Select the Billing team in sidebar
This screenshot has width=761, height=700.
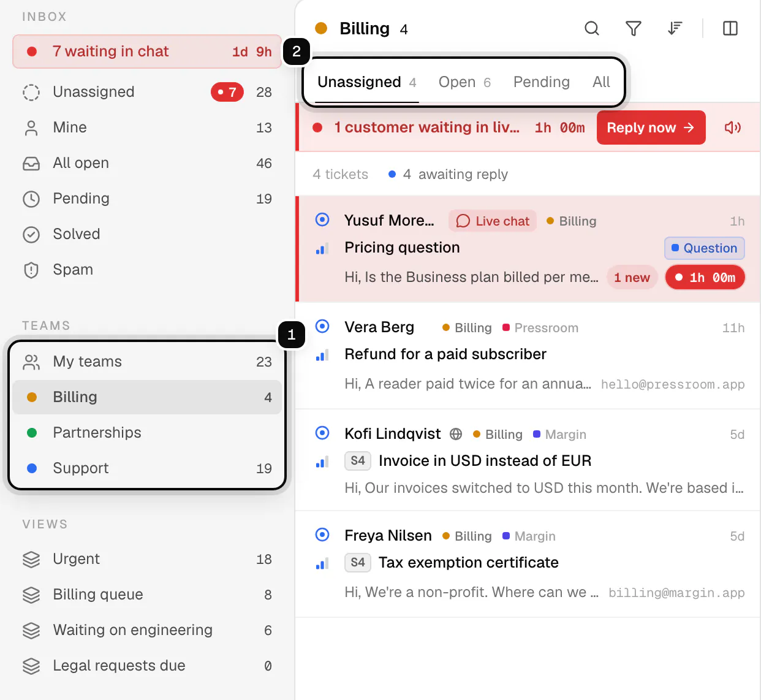click(147, 397)
